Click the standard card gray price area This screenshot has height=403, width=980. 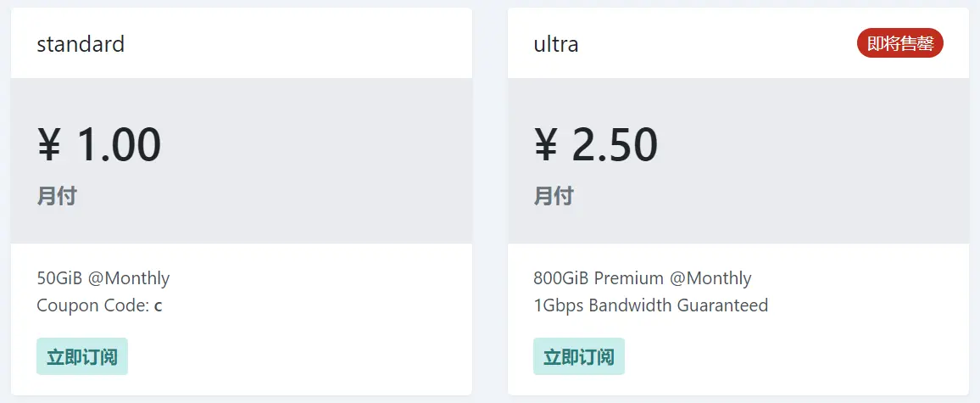click(x=242, y=161)
